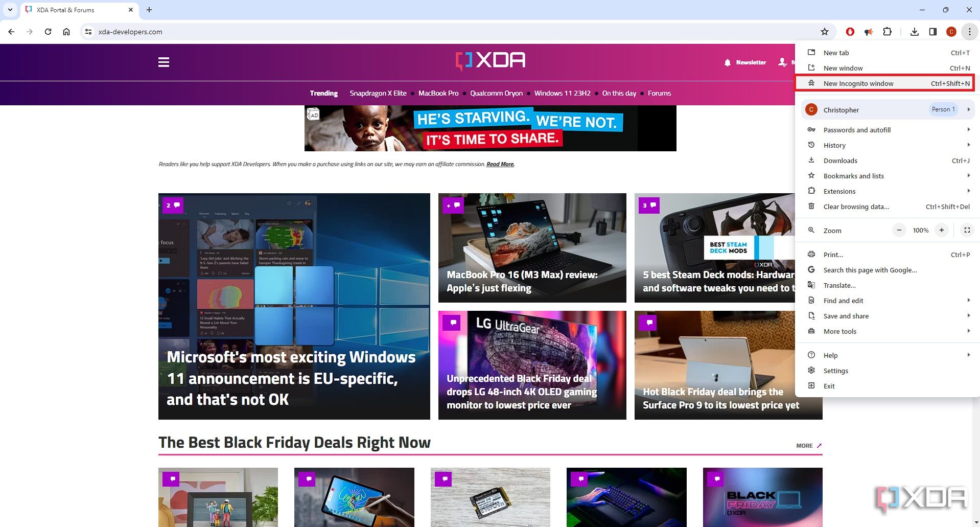Viewport: 980px width, 527px height.
Task: Close the XDA Portal & Forums tab
Action: (131, 10)
